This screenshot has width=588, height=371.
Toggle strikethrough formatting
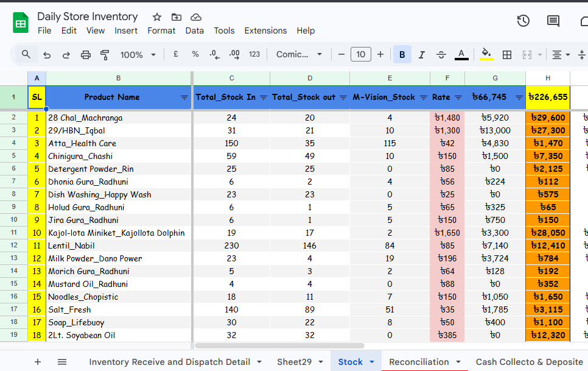click(x=441, y=55)
